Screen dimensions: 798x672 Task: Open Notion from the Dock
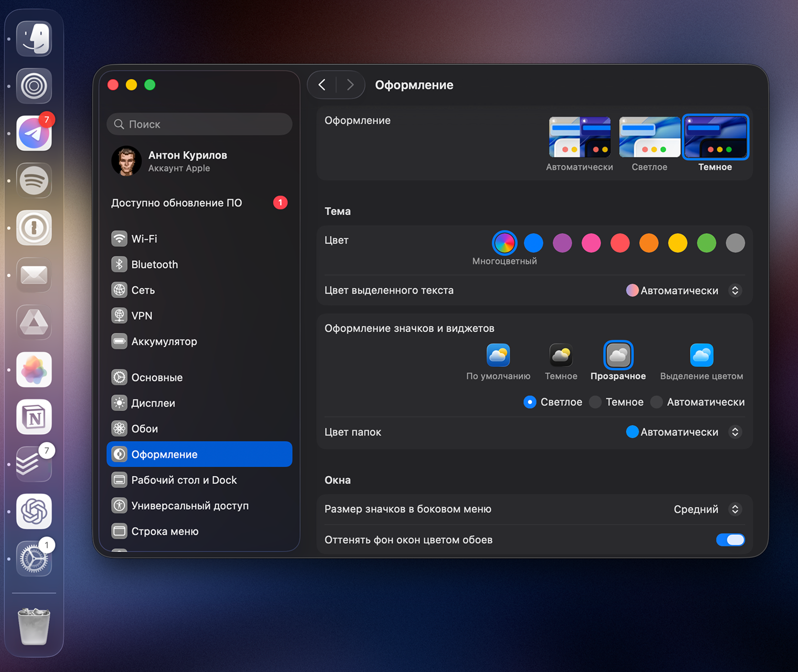click(x=34, y=417)
